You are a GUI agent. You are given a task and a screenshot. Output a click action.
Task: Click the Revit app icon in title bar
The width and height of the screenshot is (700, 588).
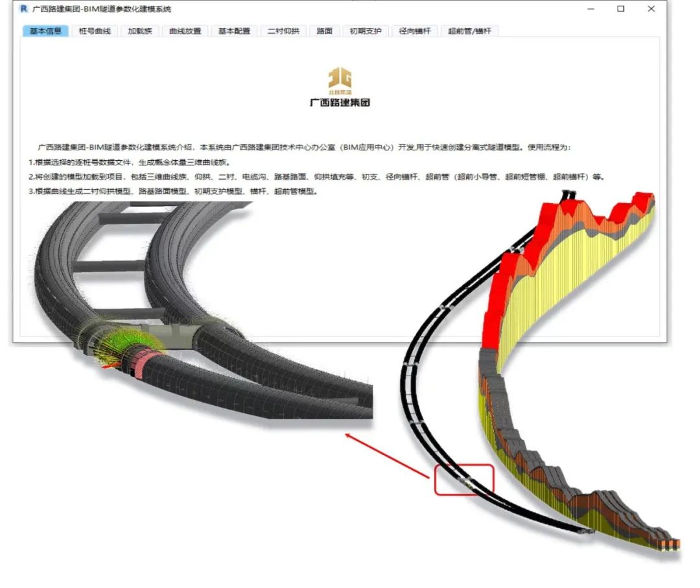point(24,9)
